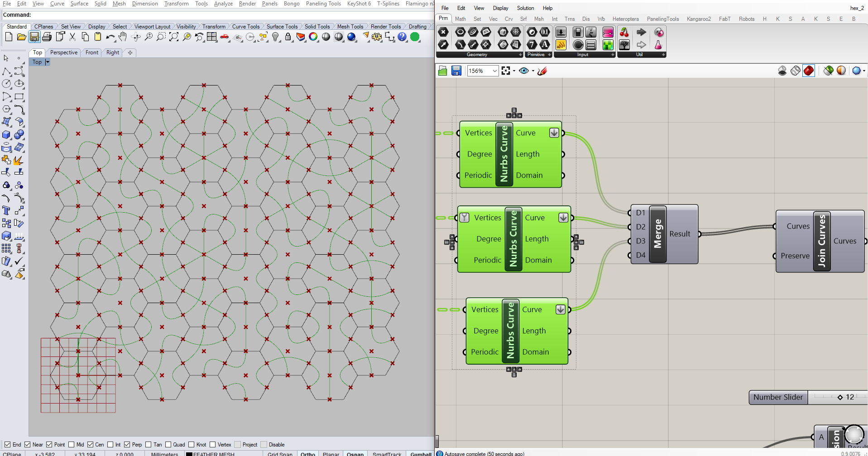
Task: Toggle the Mid osnap checkbox
Action: pos(72,445)
